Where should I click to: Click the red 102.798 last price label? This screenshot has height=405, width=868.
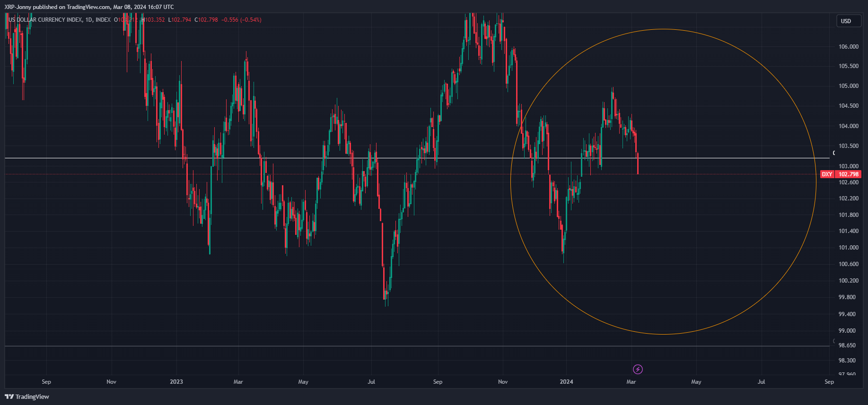pos(848,174)
